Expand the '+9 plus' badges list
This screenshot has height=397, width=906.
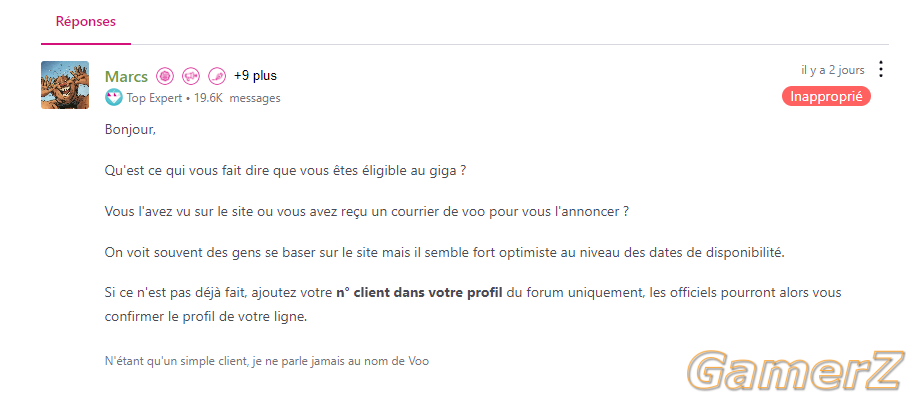(255, 76)
